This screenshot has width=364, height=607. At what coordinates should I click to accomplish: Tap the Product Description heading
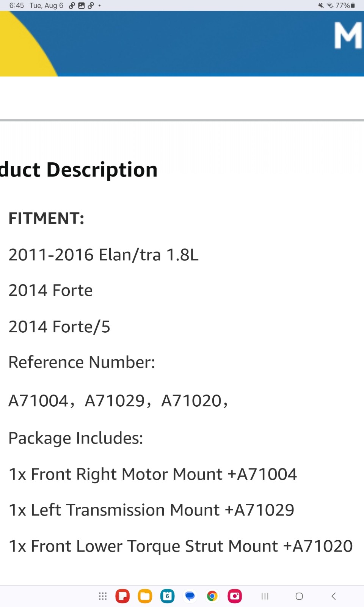[78, 170]
